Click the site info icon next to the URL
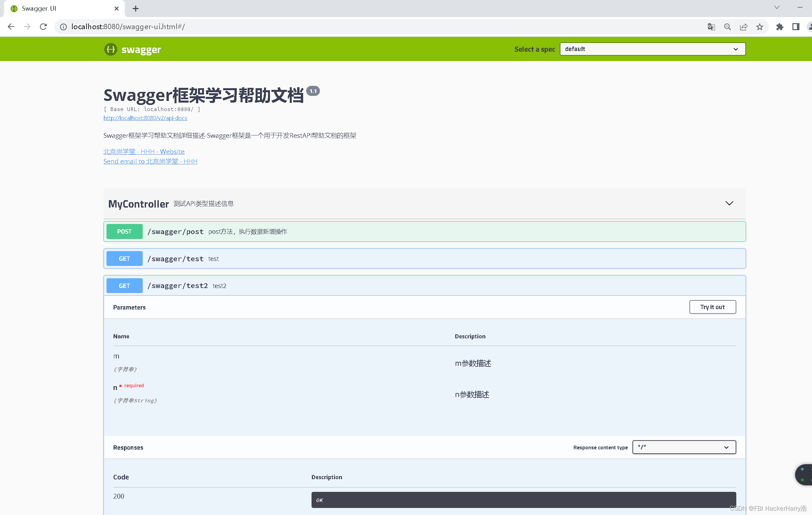 click(x=63, y=27)
